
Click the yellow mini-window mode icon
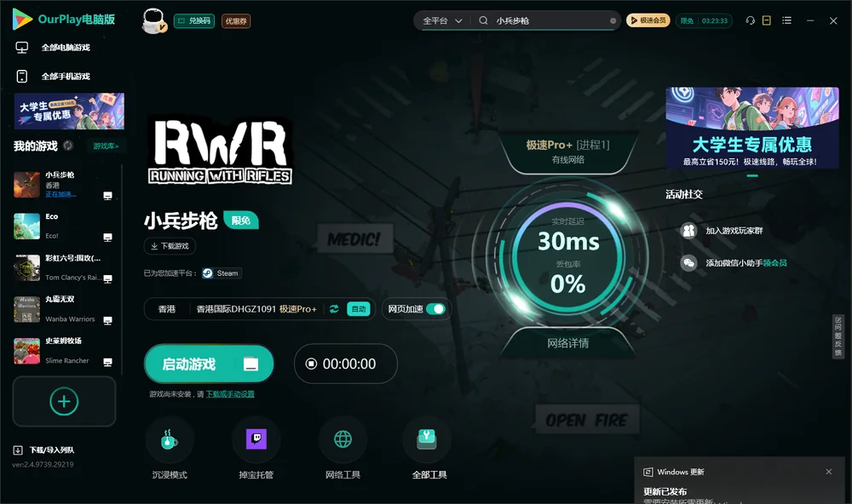767,20
